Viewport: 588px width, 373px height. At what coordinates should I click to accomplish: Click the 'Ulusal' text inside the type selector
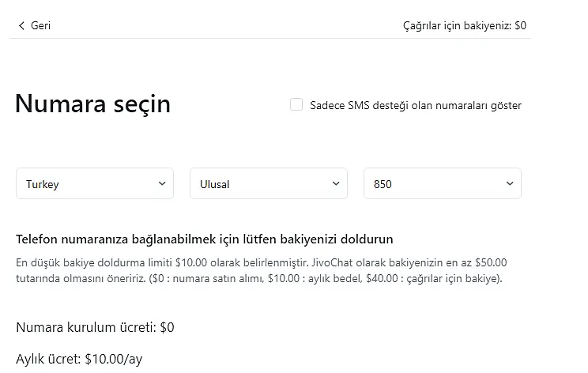[x=214, y=184]
